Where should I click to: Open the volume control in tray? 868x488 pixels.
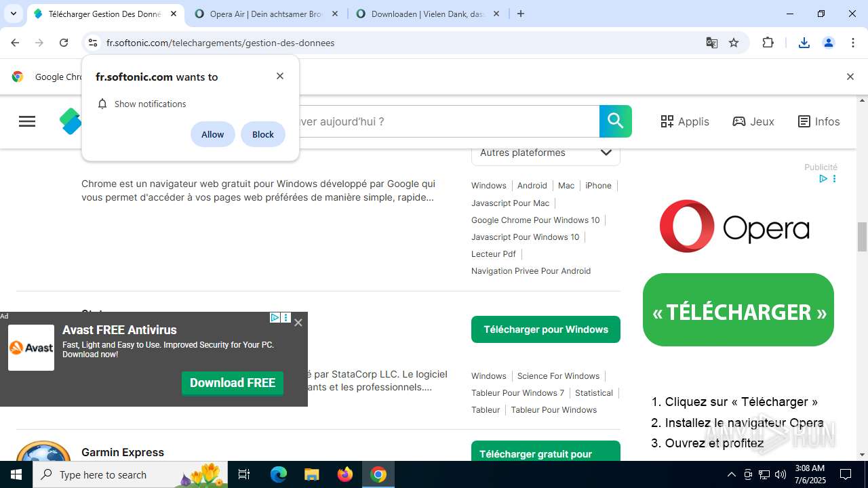(781, 474)
